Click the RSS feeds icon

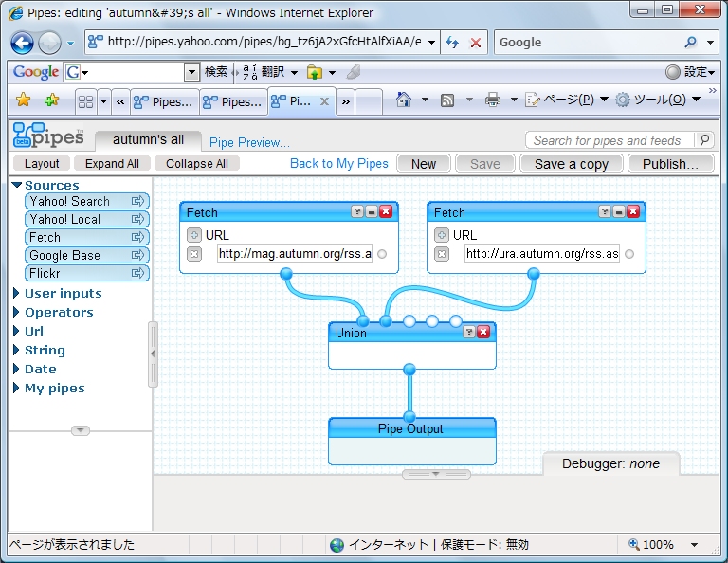[447, 100]
